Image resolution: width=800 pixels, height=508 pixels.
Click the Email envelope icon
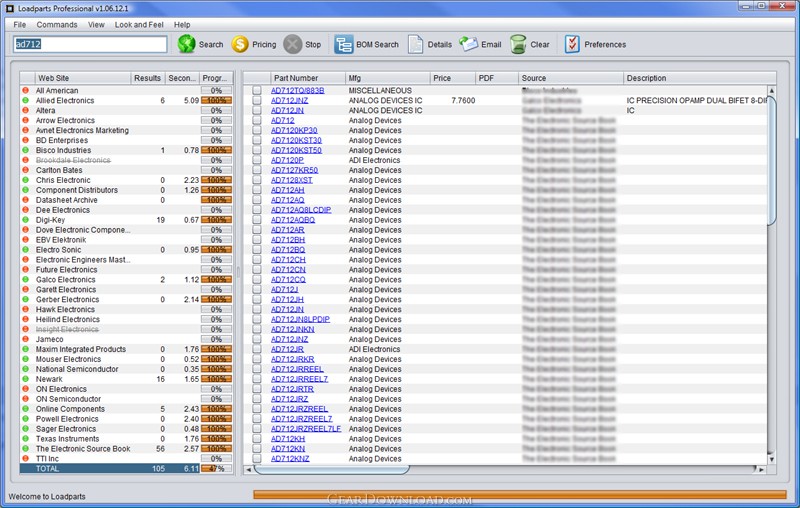[468, 44]
